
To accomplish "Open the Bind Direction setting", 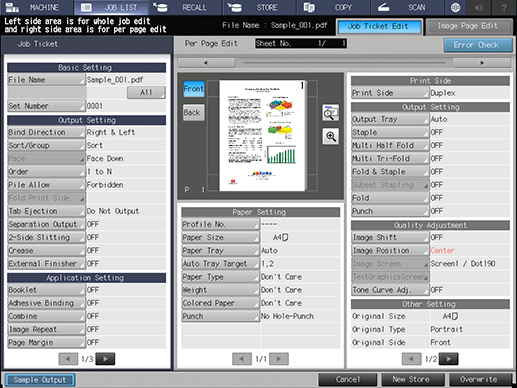I will pyautogui.click(x=46, y=132).
